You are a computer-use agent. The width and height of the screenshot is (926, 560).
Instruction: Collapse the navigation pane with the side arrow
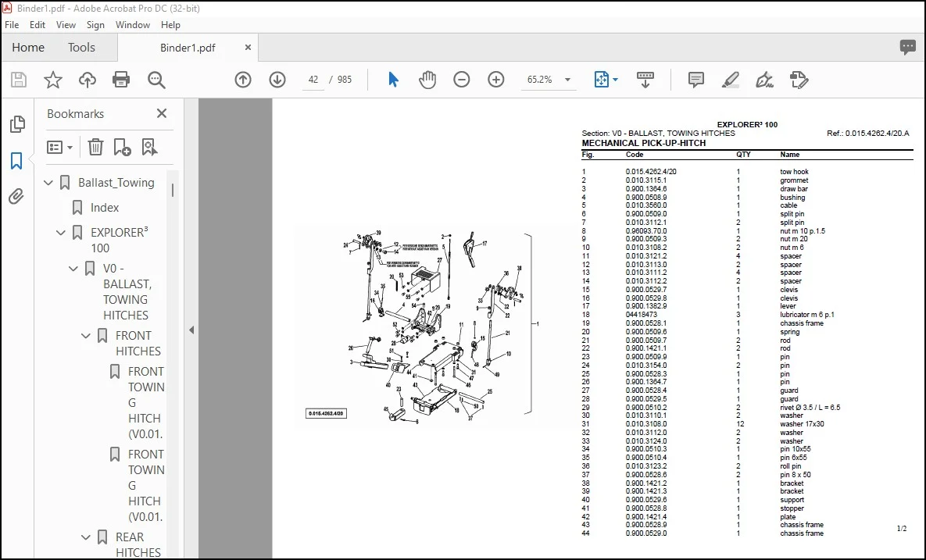191,330
